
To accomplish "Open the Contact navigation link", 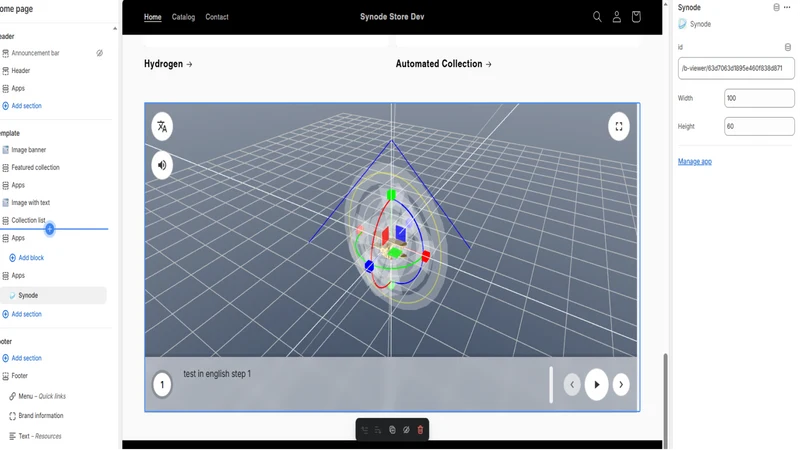I will [217, 17].
